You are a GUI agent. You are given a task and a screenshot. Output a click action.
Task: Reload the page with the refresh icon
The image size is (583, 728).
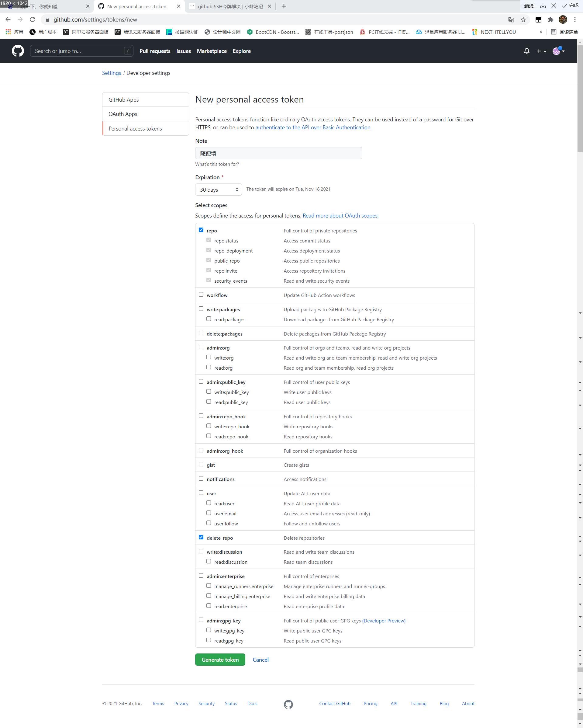tap(33, 19)
